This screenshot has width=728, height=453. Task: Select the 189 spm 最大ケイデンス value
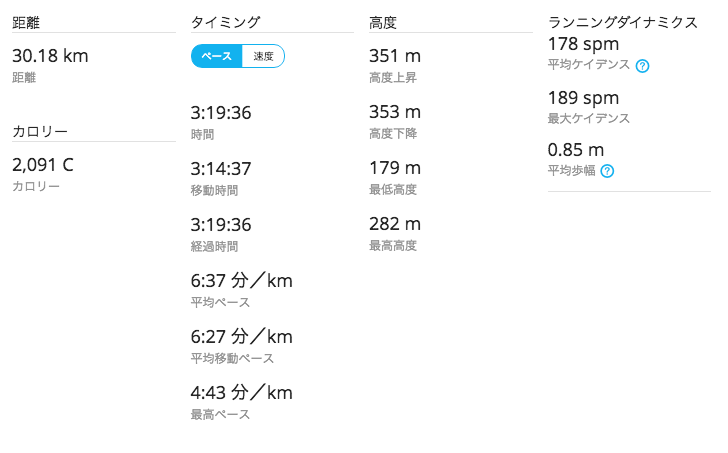click(x=584, y=98)
